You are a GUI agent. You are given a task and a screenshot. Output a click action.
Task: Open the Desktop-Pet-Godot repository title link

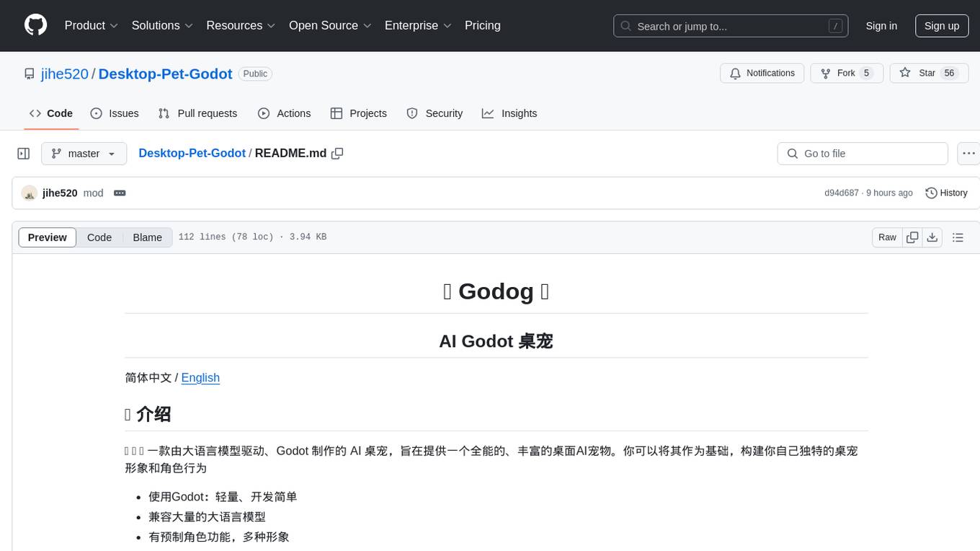point(165,74)
